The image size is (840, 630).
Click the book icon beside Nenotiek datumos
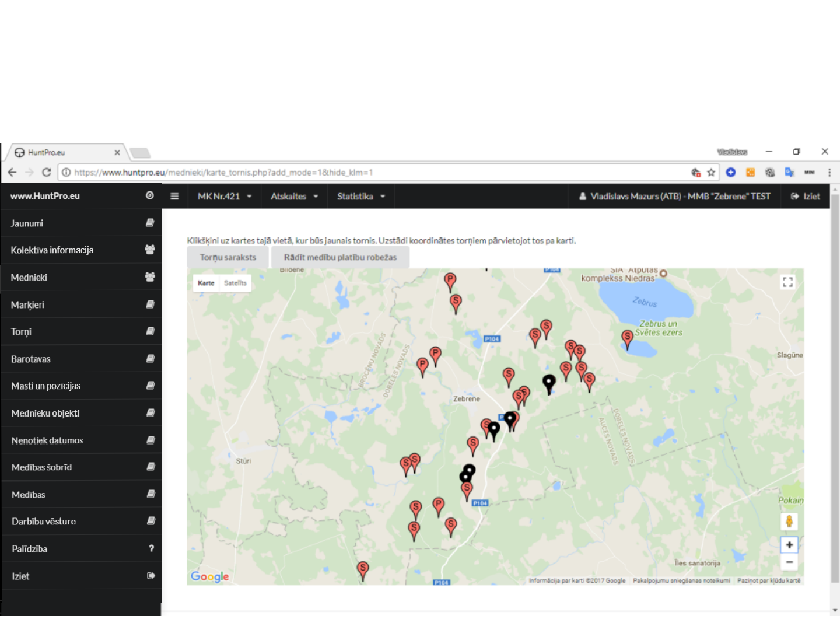150,440
